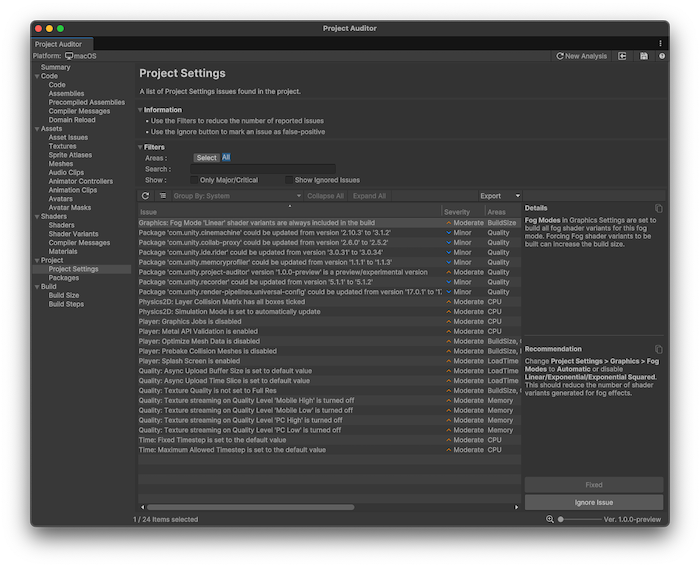700x567 pixels.
Task: Click the save report disk icon
Action: coord(642,56)
